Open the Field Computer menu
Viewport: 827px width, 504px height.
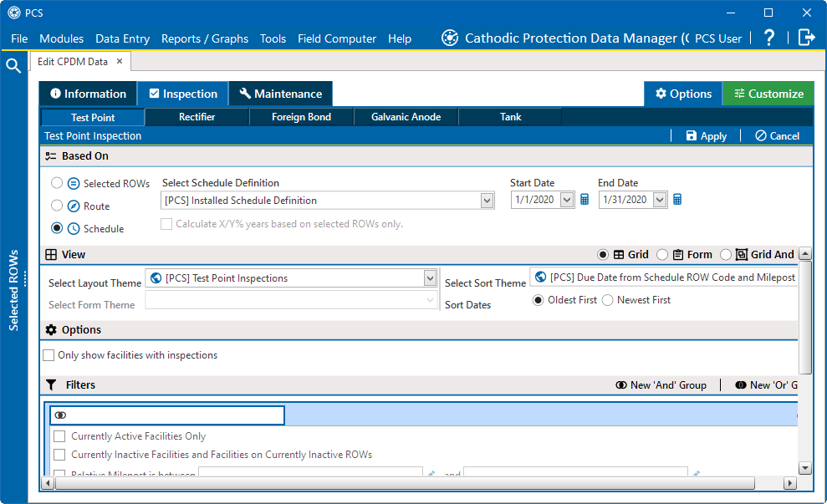point(337,38)
